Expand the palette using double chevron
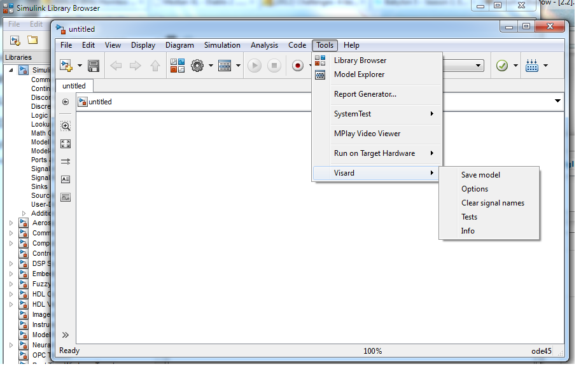 [65, 335]
